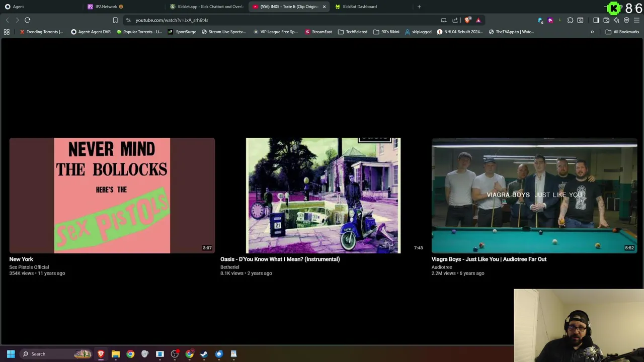This screenshot has width=644, height=362.
Task: Open the StreamEast bookmark
Action: pos(318,32)
